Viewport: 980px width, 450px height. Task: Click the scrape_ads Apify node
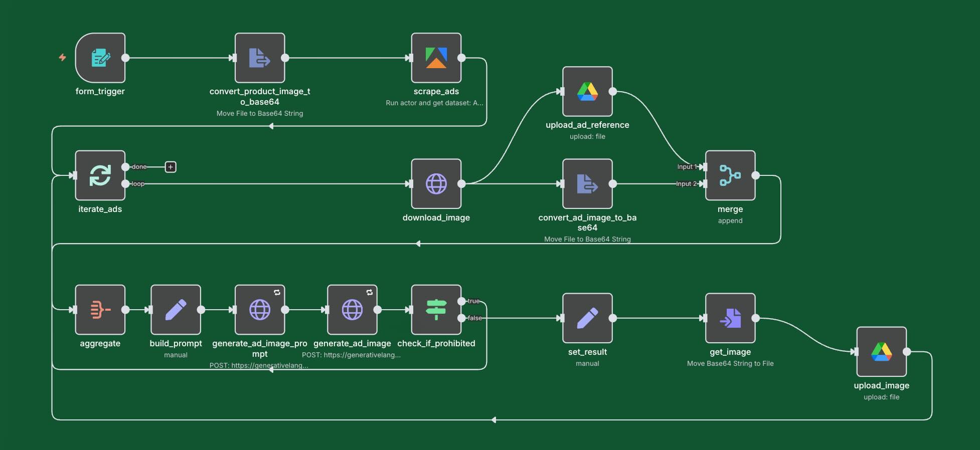point(436,58)
